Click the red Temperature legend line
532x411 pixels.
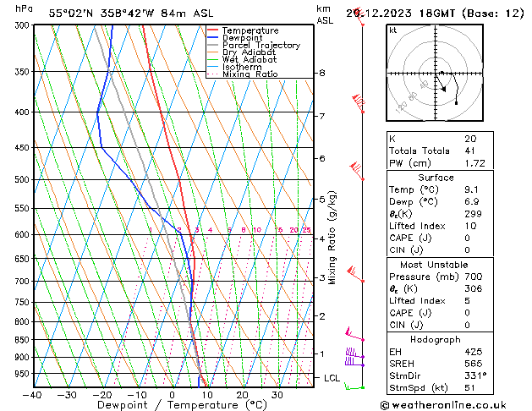212,30
